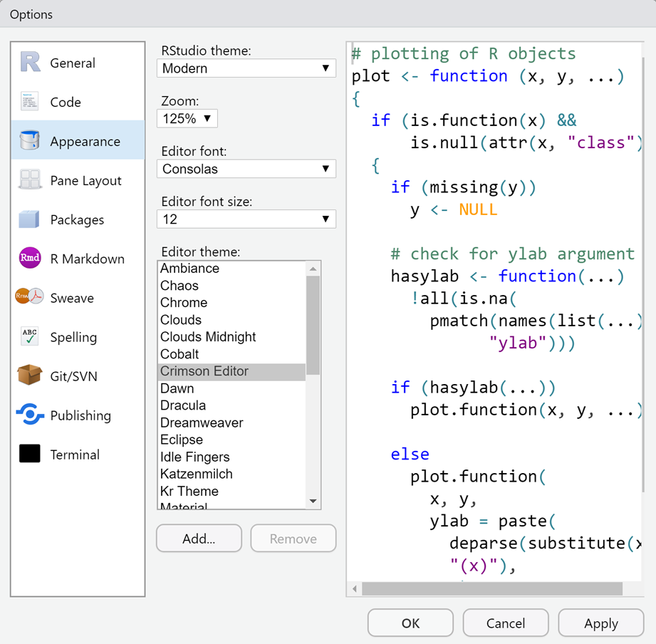Image resolution: width=656 pixels, height=644 pixels.
Task: Click the R Markdown Rmd icon
Action: [x=30, y=258]
